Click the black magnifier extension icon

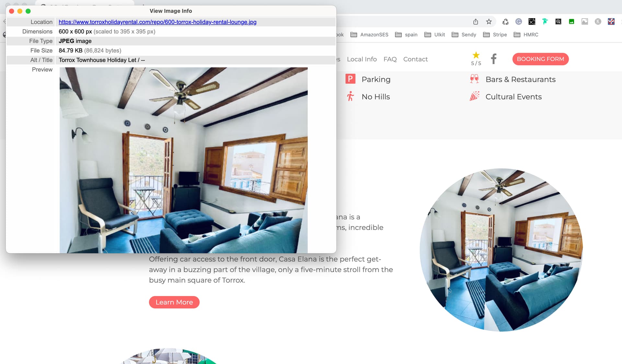(558, 22)
